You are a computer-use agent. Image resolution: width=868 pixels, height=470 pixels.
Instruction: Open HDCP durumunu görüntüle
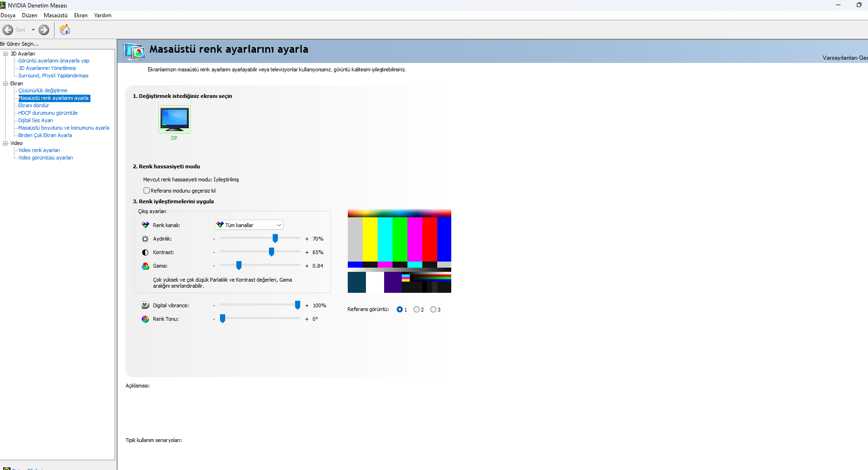click(48, 113)
